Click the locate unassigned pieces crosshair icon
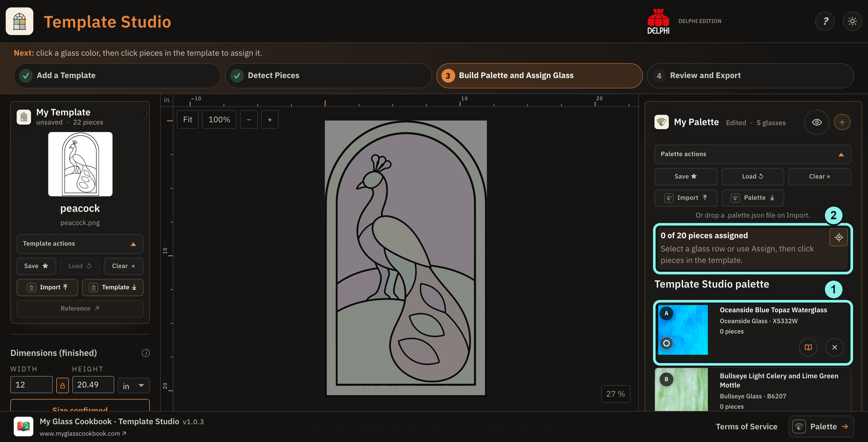Viewport: 868px width, 442px height. pos(839,237)
